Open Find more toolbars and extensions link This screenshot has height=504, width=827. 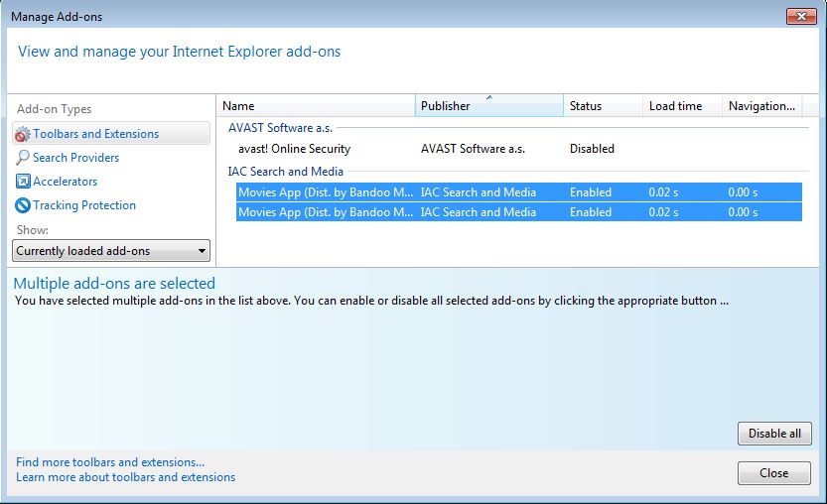(x=110, y=462)
